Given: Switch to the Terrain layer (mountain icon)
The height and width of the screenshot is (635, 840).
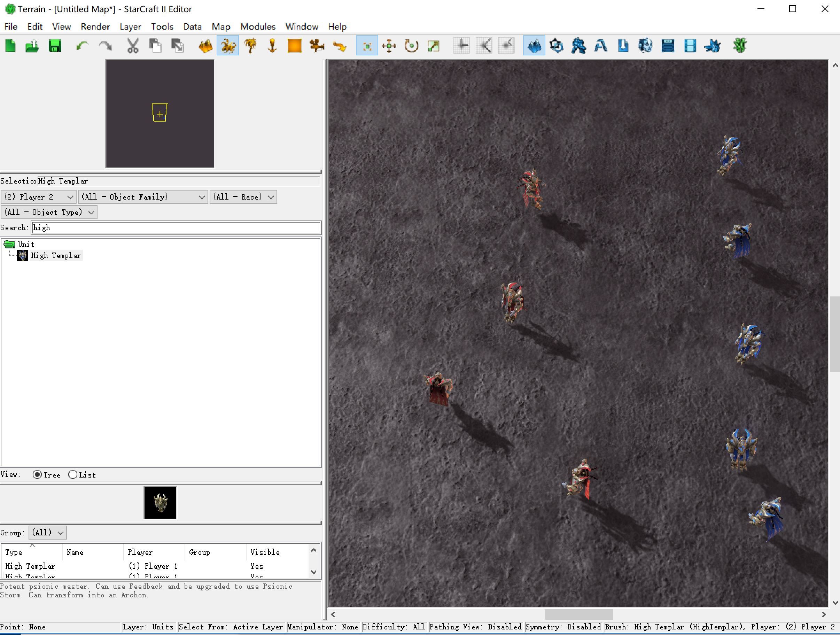Looking at the screenshot, I should point(205,46).
